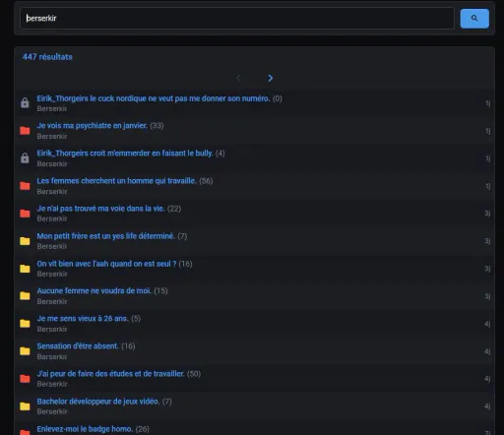The height and width of the screenshot is (435, 504).
Task: Click '3j' age on 'Mon petit frère' row
Action: (487, 241)
